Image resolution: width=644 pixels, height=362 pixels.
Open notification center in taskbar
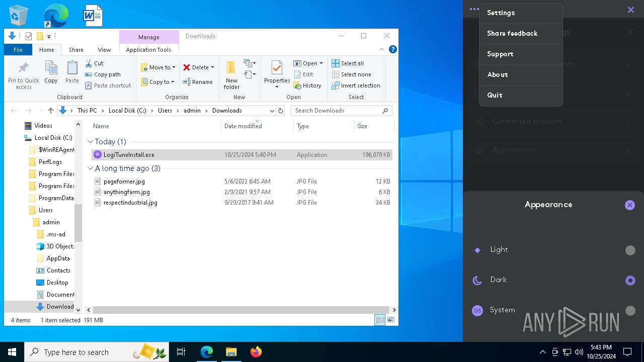pos(627,352)
